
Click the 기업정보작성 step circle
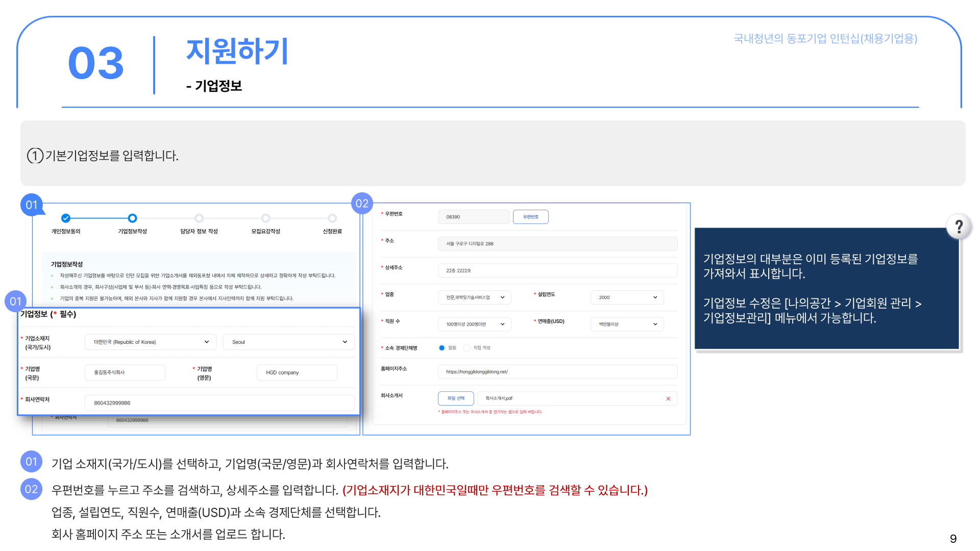point(132,218)
